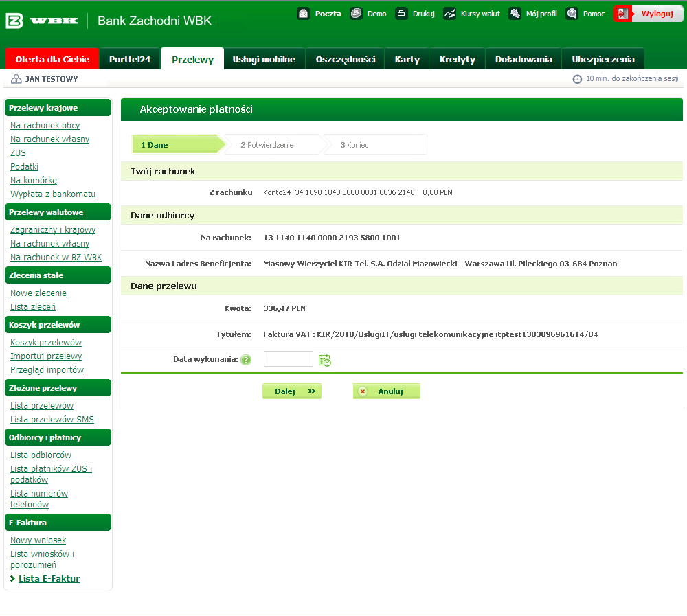Open Lista numerów telefonów link
This screenshot has width=687, height=616.
[39, 499]
